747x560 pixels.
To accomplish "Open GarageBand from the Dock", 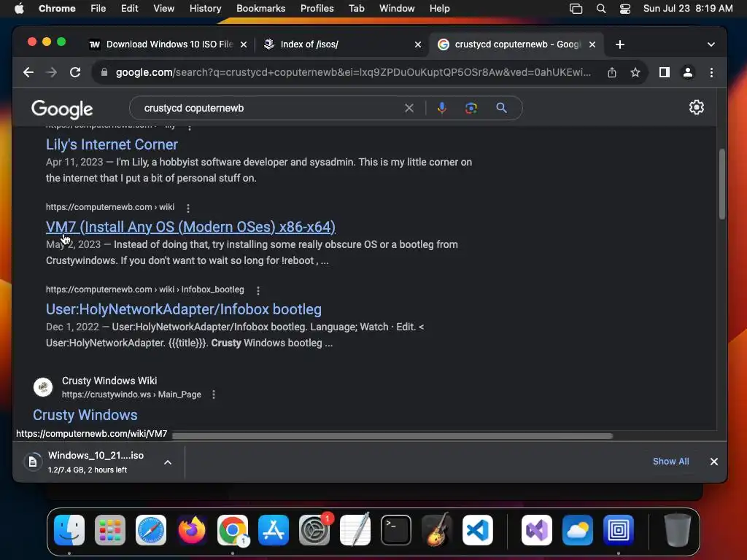I will click(x=437, y=530).
